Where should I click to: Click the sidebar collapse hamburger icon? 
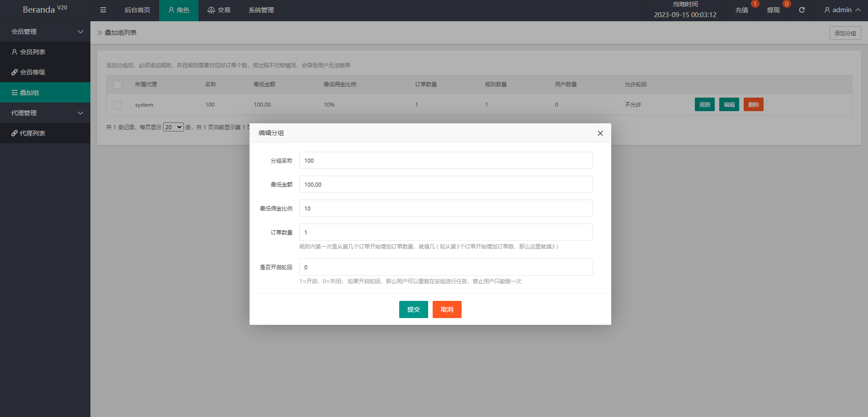103,10
